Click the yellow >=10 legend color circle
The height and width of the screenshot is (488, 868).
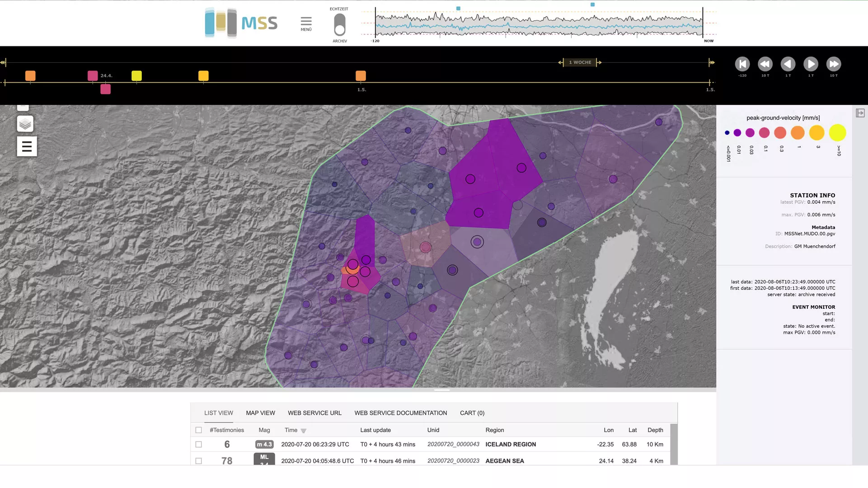(837, 133)
